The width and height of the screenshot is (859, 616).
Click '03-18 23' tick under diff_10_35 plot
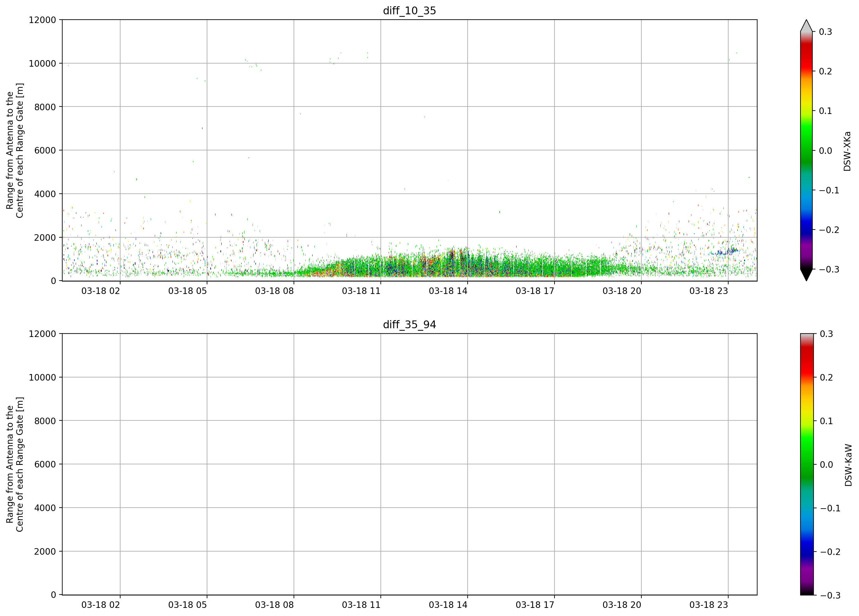click(x=709, y=291)
